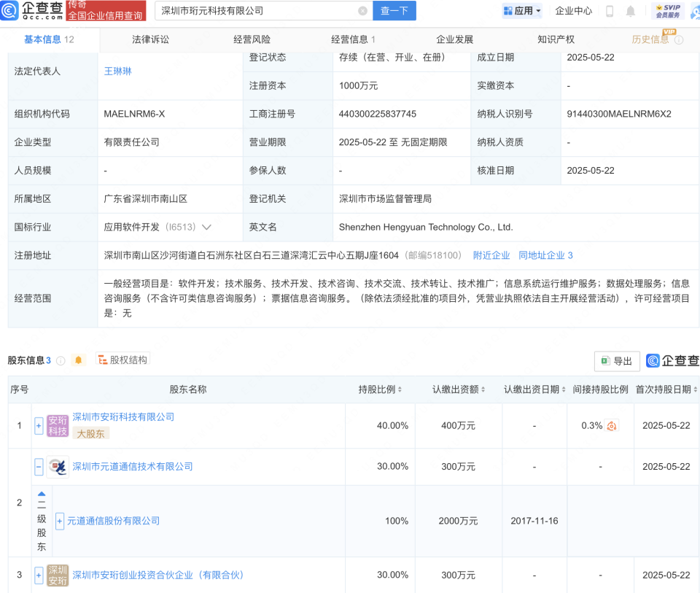Click registered capital 1000万元

(x=359, y=86)
